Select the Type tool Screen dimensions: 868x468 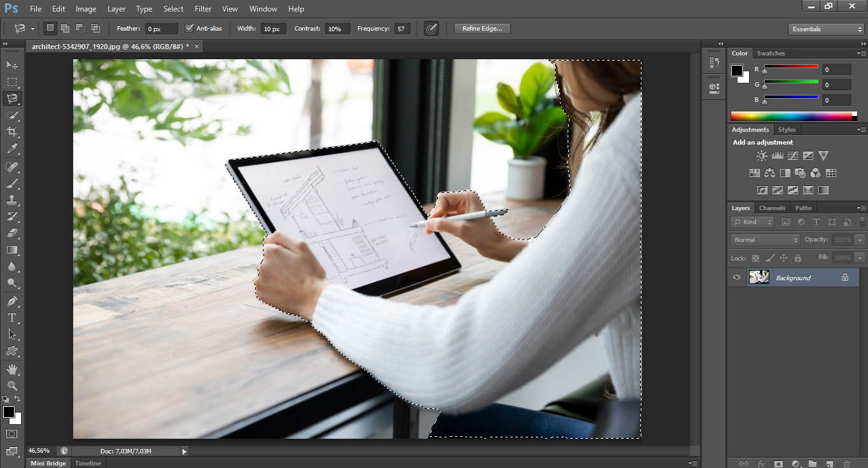coord(11,318)
